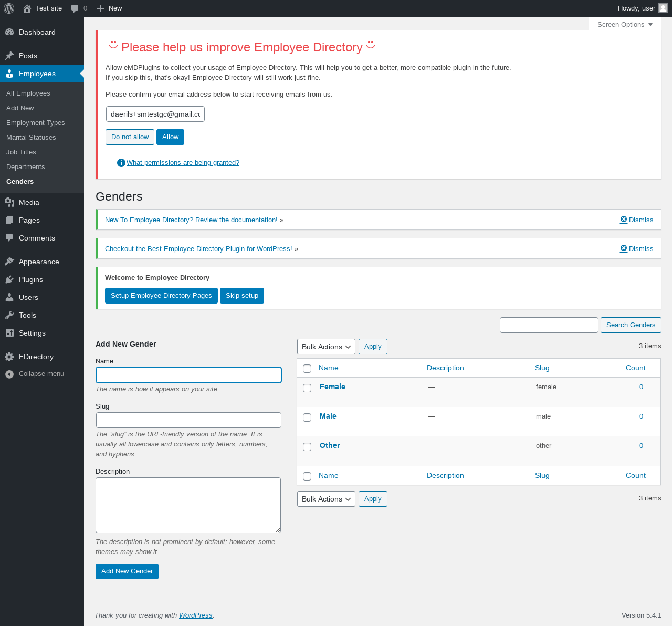Focus the email address field
The height and width of the screenshot is (626, 672).
[x=155, y=114]
